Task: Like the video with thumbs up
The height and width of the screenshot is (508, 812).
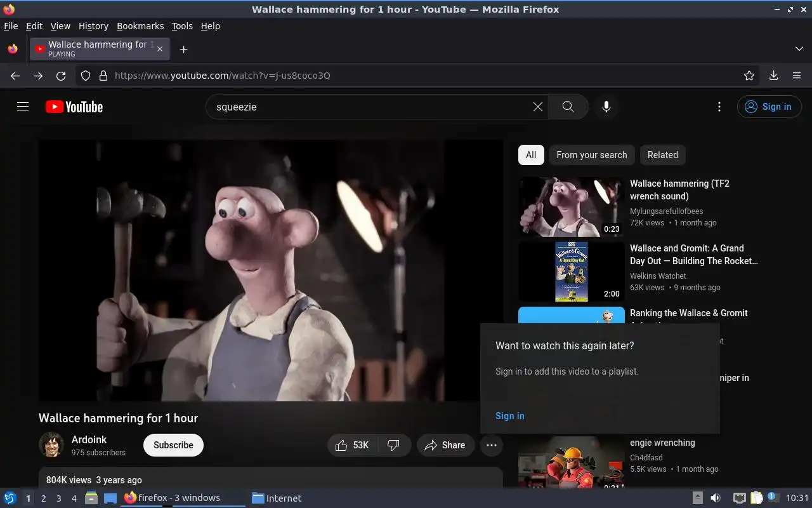Action: click(x=352, y=445)
